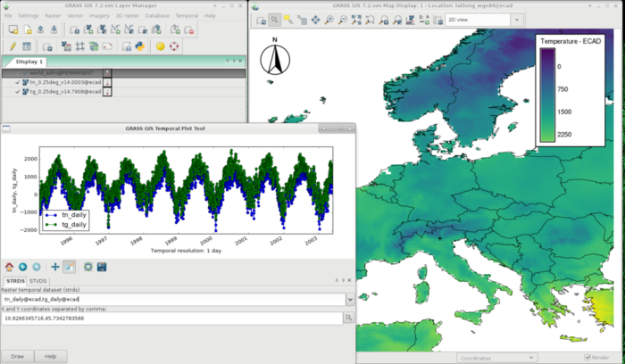
Task: Add vector map layer in Layer Manager
Action: pyautogui.click(x=115, y=29)
